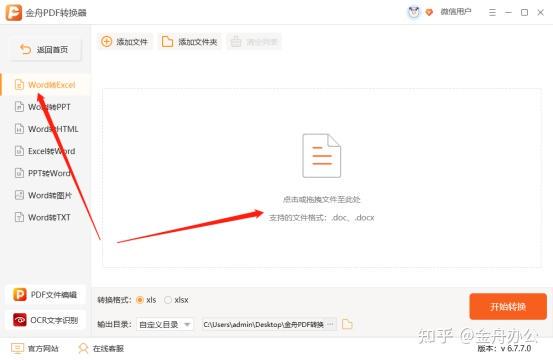Click the red OCR eye icon

20,320
